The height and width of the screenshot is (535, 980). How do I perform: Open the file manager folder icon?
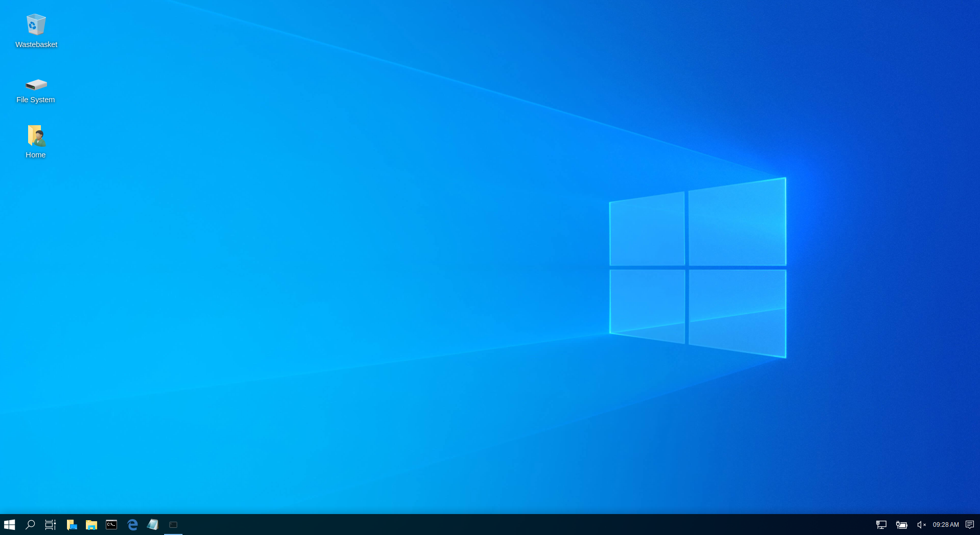pos(92,525)
